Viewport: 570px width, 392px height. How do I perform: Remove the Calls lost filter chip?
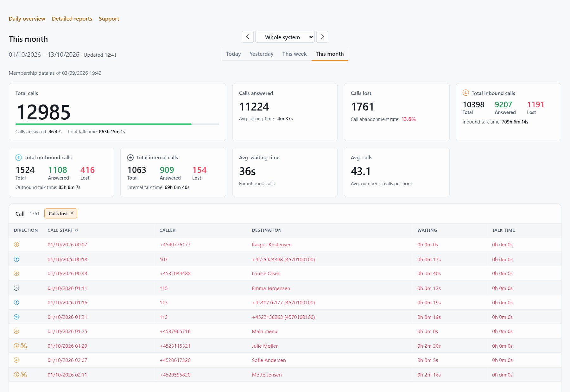[x=72, y=213]
